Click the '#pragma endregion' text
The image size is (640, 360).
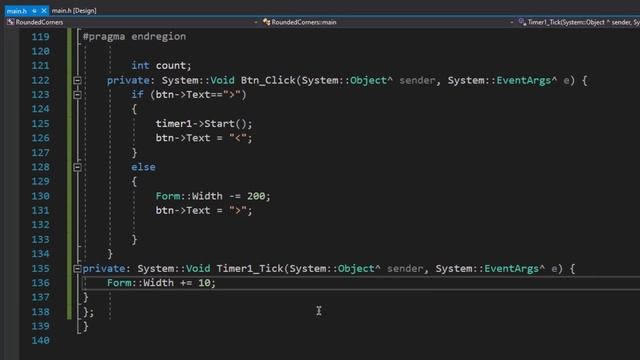pos(134,37)
